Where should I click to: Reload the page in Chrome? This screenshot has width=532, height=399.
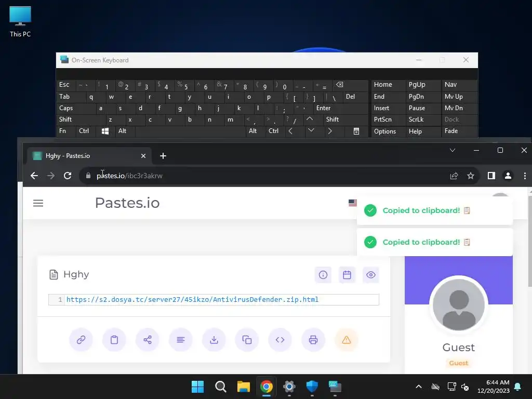point(68,176)
